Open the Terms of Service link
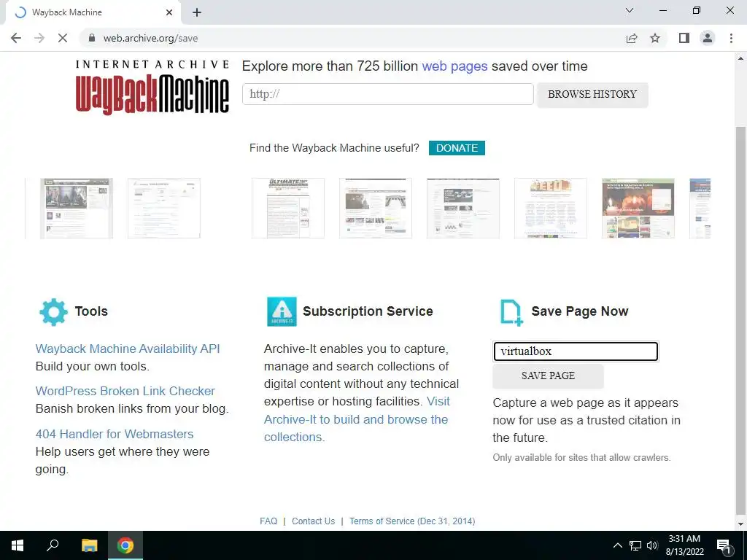 [x=412, y=521]
